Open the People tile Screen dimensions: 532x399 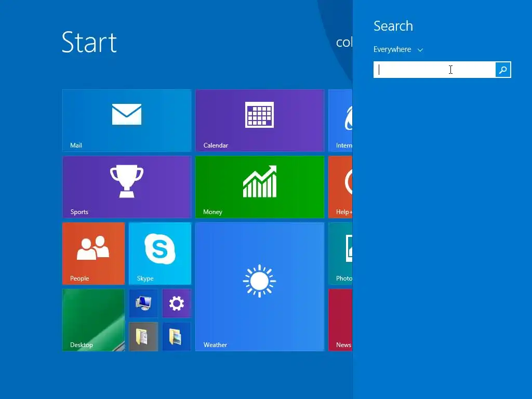pos(94,254)
